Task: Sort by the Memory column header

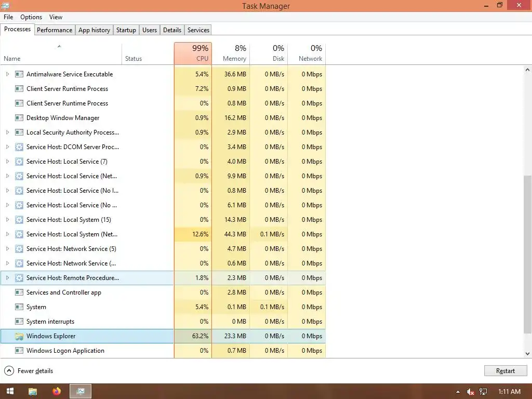Action: 231,54
